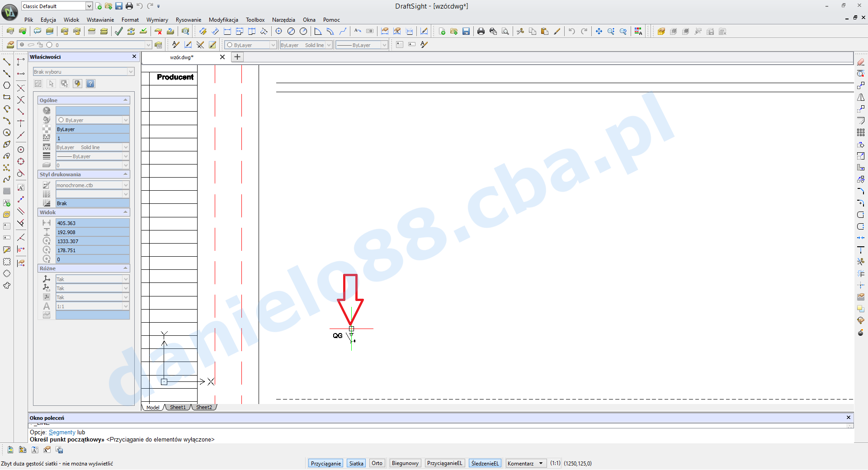The width and height of the screenshot is (868, 470).
Task: Close the wzór.dwg document tab
Action: coord(222,57)
